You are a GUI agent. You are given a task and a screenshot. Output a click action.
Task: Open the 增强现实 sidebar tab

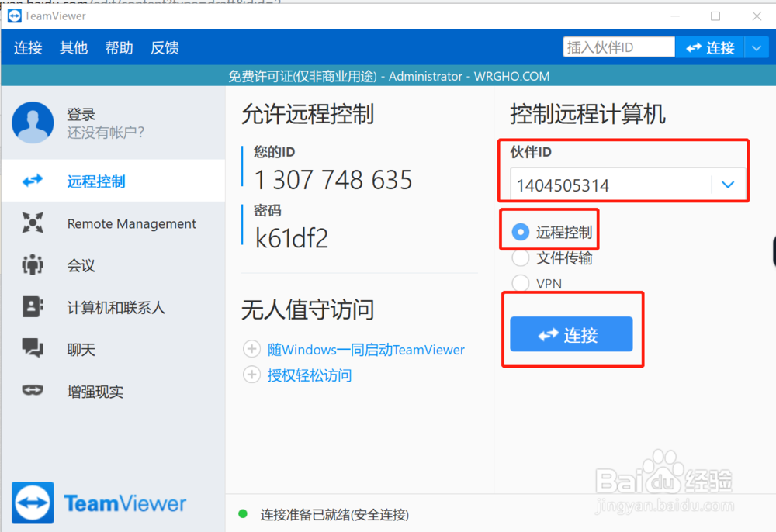point(113,391)
